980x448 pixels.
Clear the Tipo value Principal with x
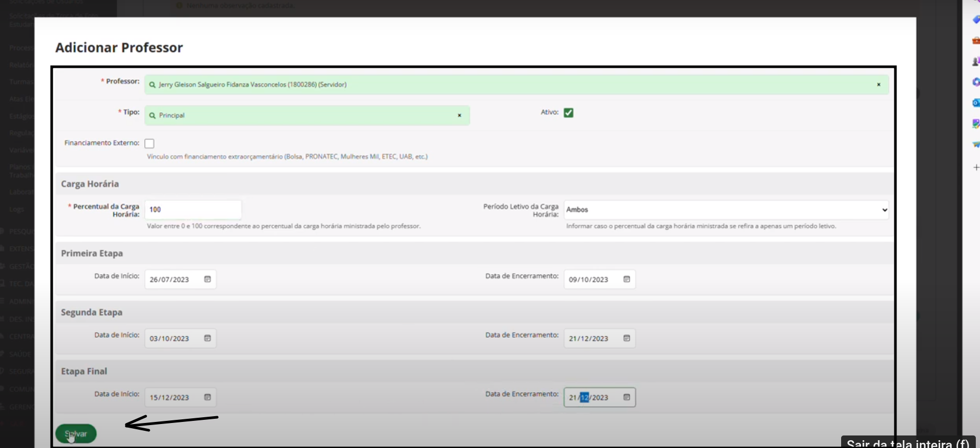459,115
